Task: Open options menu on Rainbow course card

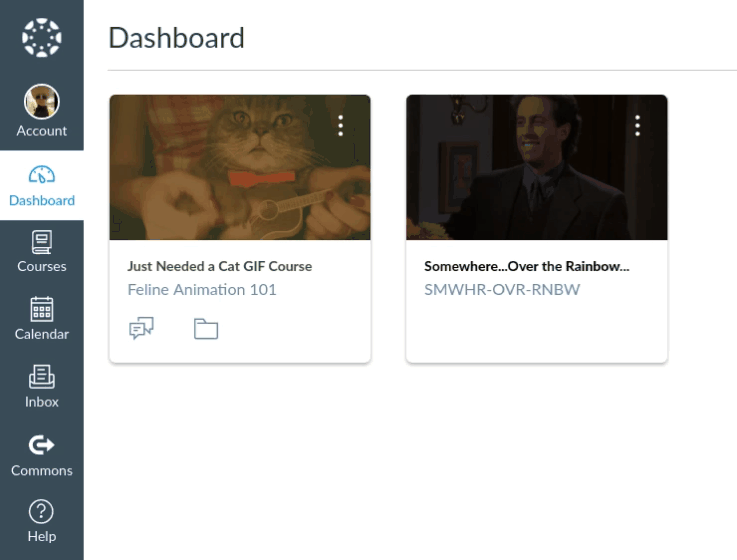Action: [637, 126]
